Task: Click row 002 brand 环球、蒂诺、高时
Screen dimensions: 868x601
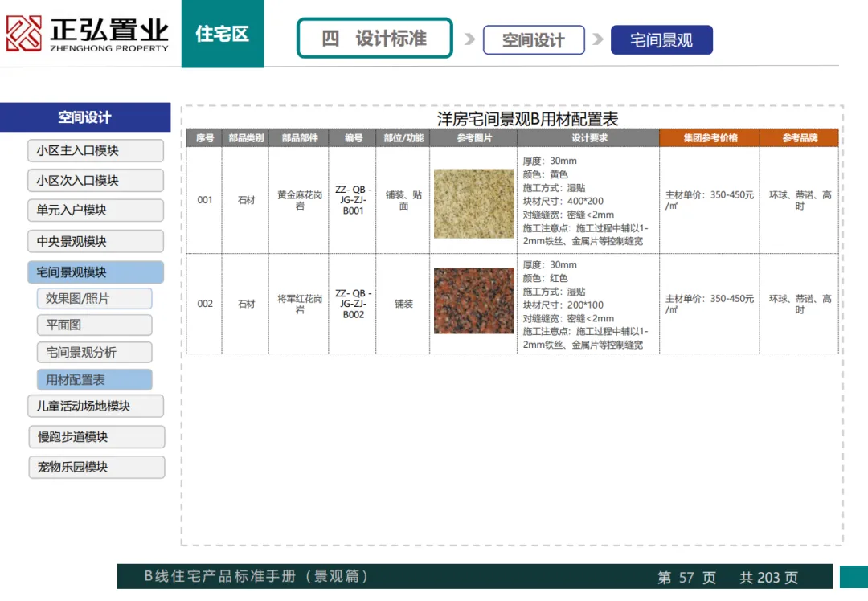Action: click(800, 304)
